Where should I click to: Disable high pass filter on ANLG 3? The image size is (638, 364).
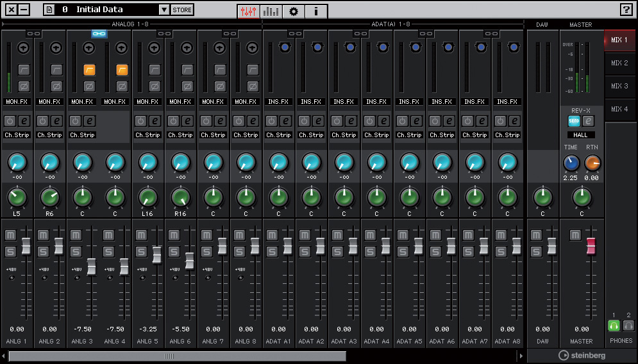coord(89,70)
